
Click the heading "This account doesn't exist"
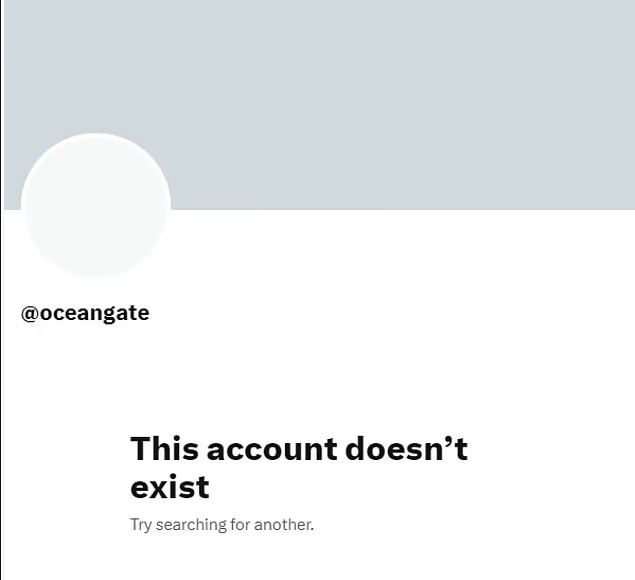point(299,467)
